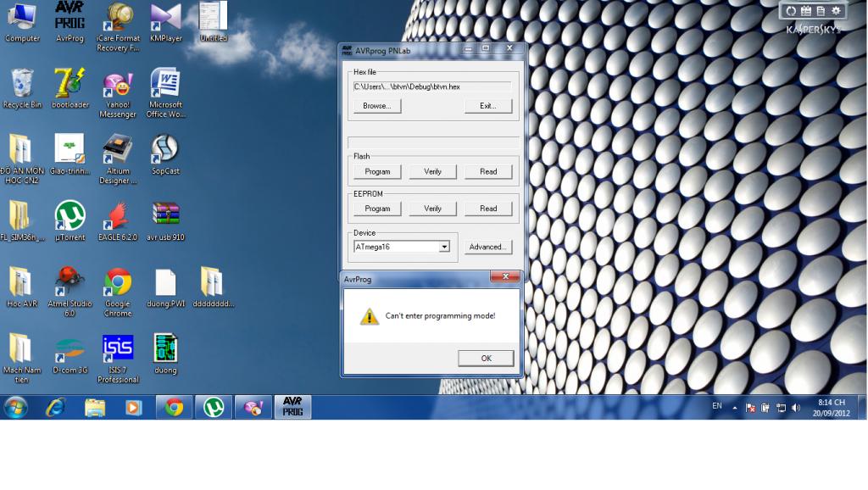
Task: Open SopCast desktop shortcut
Action: tap(165, 155)
